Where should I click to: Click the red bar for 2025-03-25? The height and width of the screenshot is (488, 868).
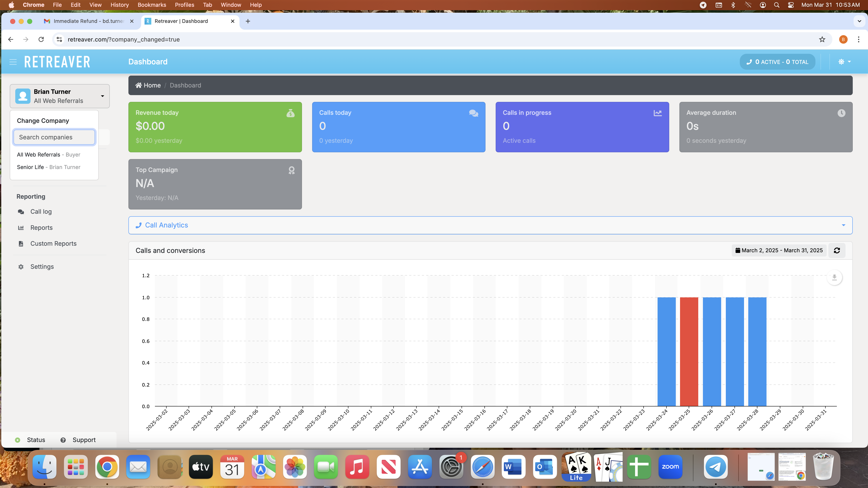coord(689,352)
